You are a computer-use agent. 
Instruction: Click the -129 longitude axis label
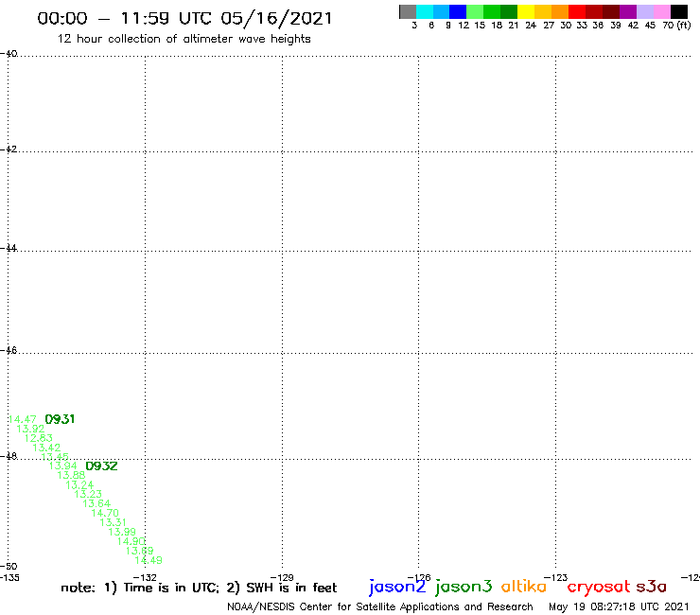click(x=283, y=577)
